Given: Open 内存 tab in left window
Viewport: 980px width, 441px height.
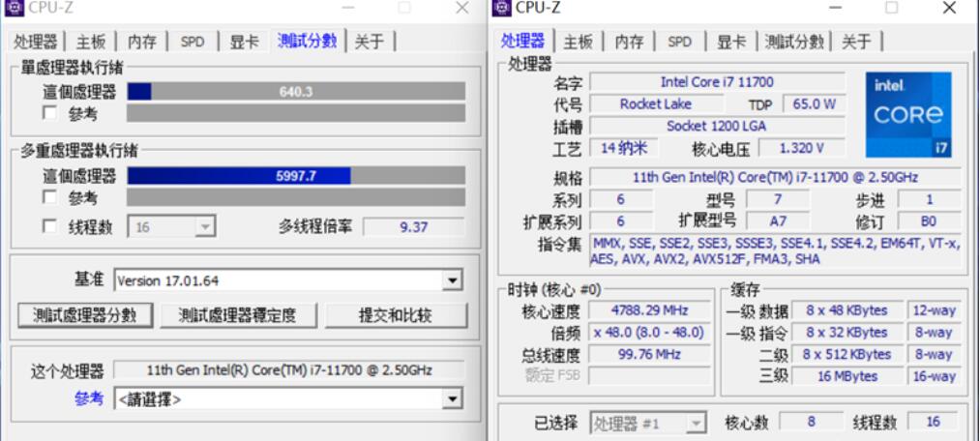Looking at the screenshot, I should click(142, 42).
